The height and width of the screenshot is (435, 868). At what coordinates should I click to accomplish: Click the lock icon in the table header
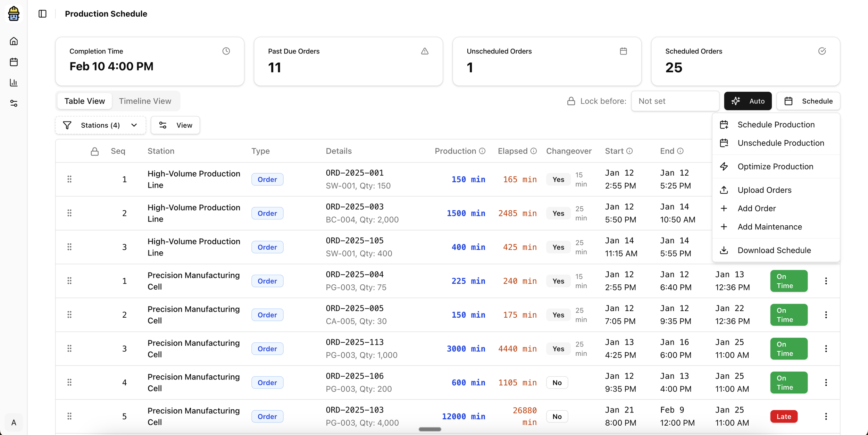94,151
